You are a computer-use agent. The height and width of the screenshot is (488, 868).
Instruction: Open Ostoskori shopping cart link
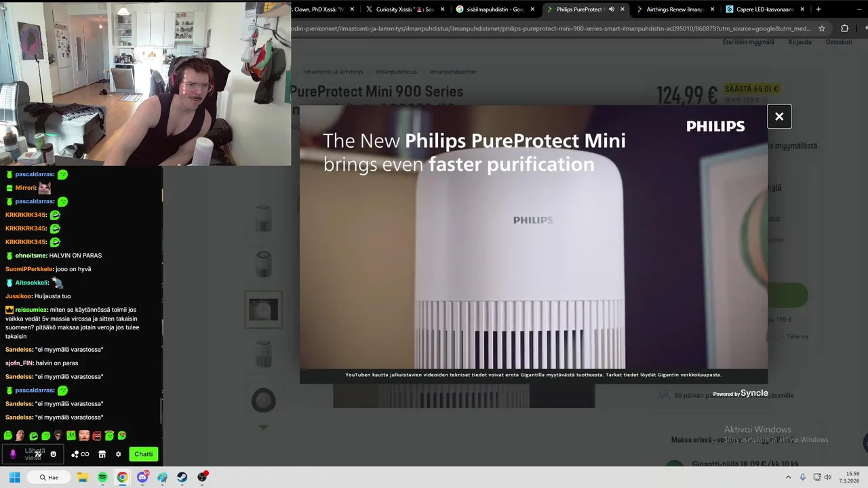[x=839, y=42]
